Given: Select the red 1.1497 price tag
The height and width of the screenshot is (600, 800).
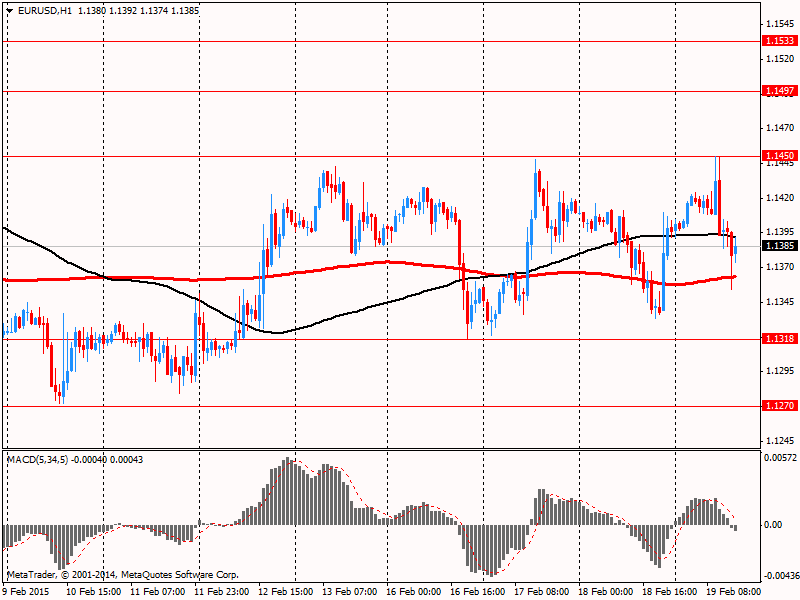Looking at the screenshot, I should 779,91.
